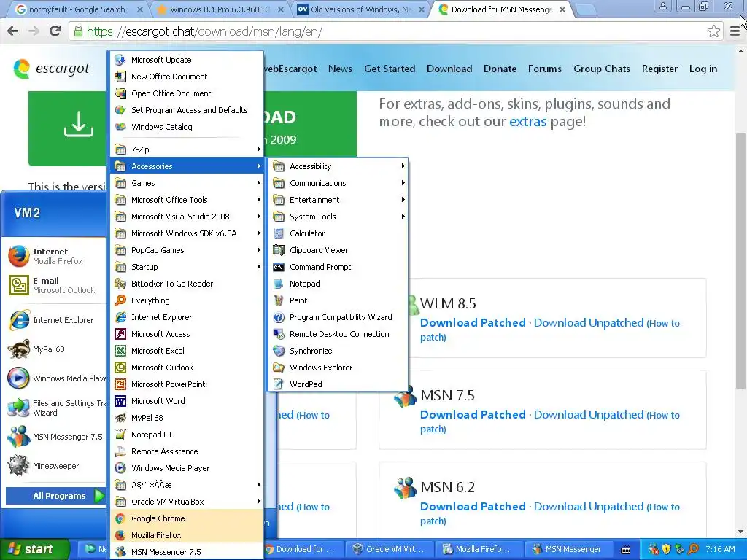This screenshot has width=747, height=560.
Task: Switch to notmyfault Google Search tab
Action: [x=76, y=9]
